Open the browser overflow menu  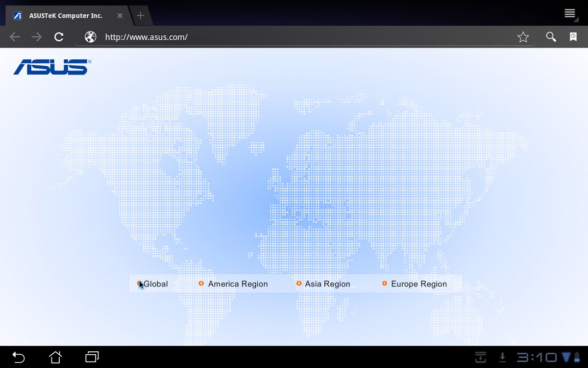pyautogui.click(x=569, y=13)
